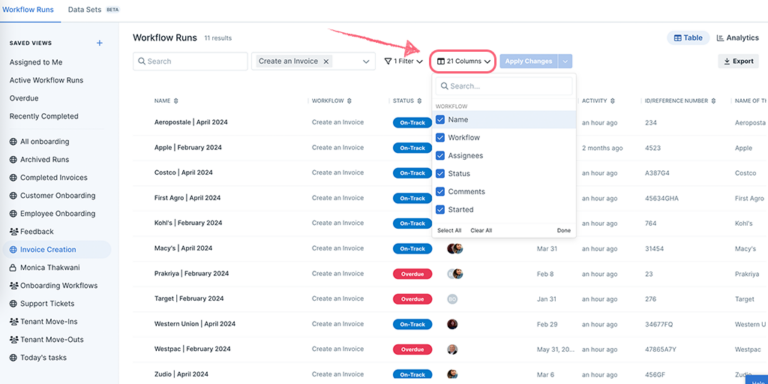Image resolution: width=768 pixels, height=384 pixels.
Task: Open the Costco | April 2024 run
Action: tap(183, 173)
